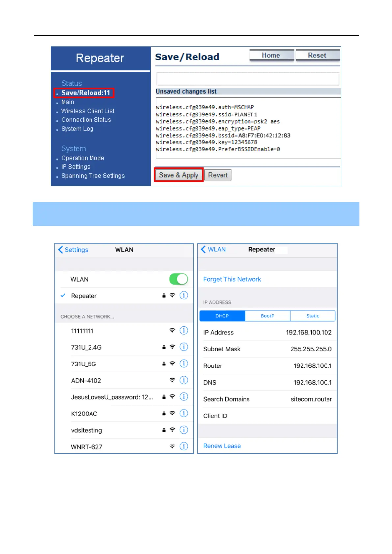The width and height of the screenshot is (392, 554).
Task: Open Spanning Tree Settings
Action: pyautogui.click(x=93, y=176)
